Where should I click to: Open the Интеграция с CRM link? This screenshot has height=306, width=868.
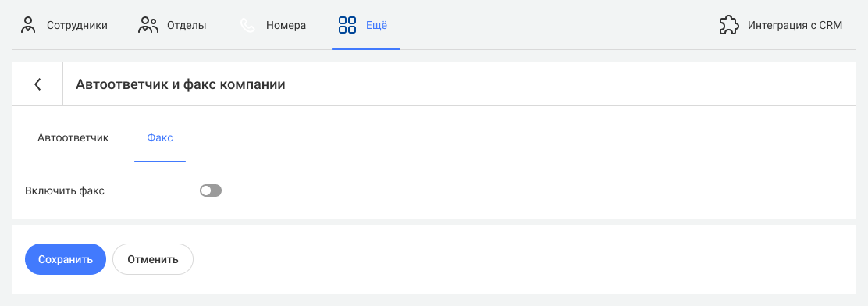[x=781, y=25]
